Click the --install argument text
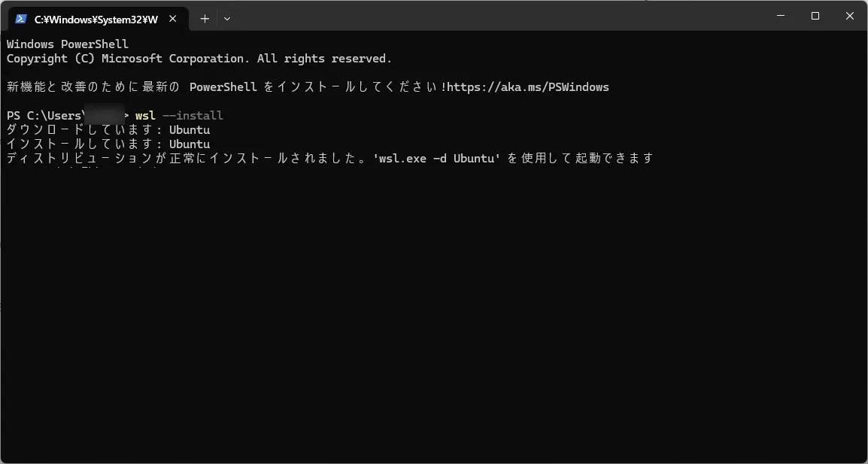Image resolution: width=868 pixels, height=464 pixels. tap(193, 116)
